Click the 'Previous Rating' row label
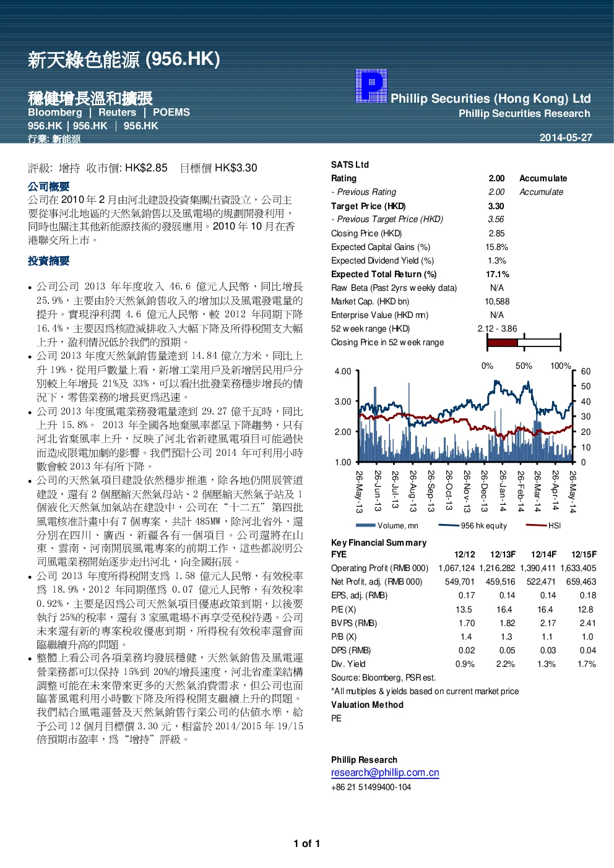The image size is (614, 868). [x=363, y=192]
